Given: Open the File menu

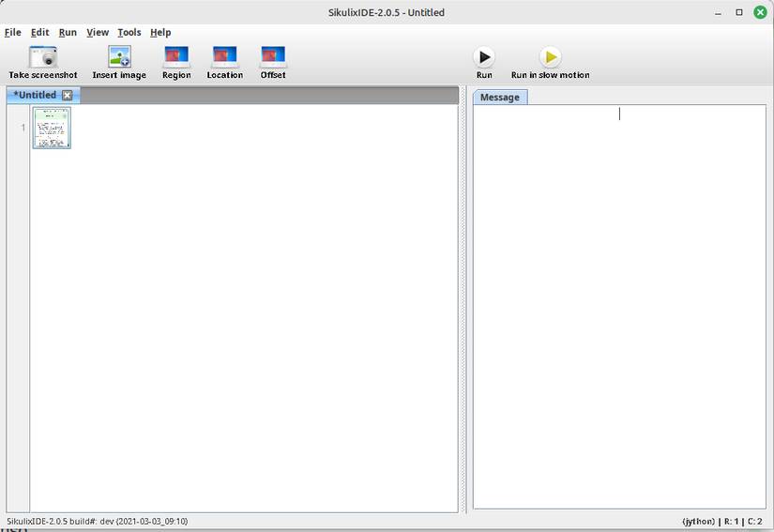Looking at the screenshot, I should click(x=13, y=33).
